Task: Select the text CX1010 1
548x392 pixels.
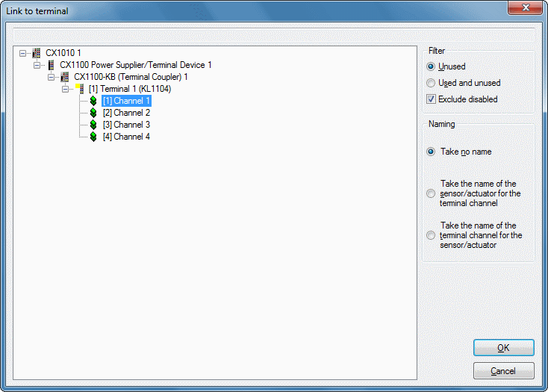Action: coord(63,53)
